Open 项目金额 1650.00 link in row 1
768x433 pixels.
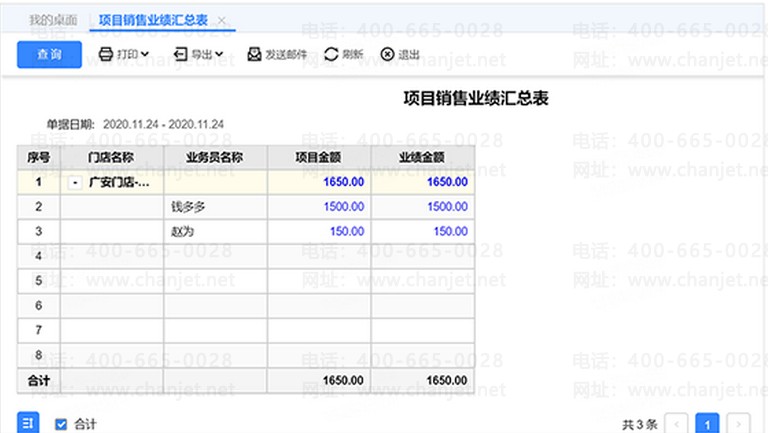(x=344, y=182)
